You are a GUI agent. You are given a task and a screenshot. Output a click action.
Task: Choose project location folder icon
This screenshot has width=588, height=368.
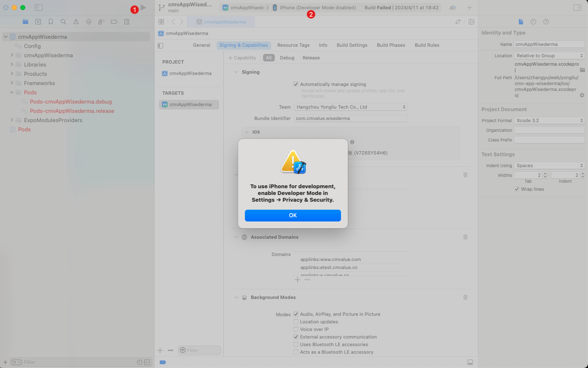(582, 70)
